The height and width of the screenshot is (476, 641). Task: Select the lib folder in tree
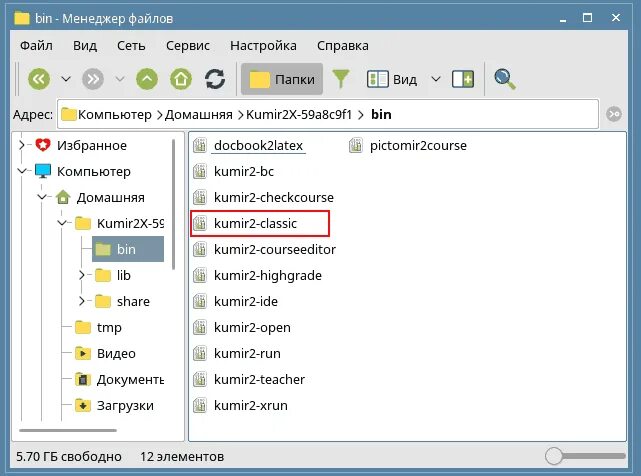pyautogui.click(x=123, y=275)
